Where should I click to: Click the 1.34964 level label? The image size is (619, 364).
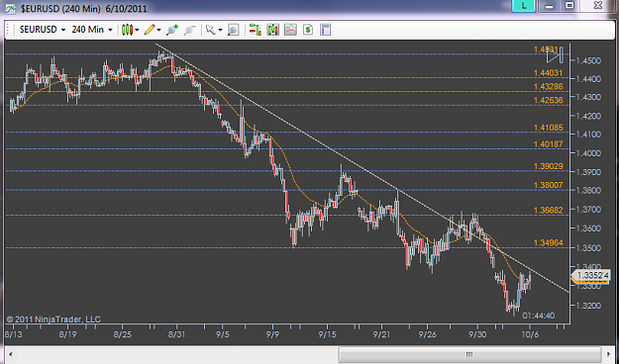(x=548, y=243)
